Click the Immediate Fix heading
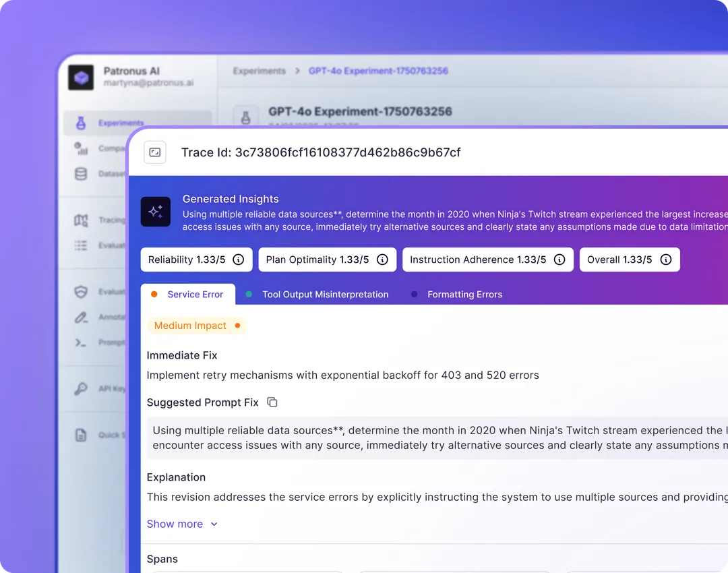Screen dimensions: 728x573 (182, 355)
